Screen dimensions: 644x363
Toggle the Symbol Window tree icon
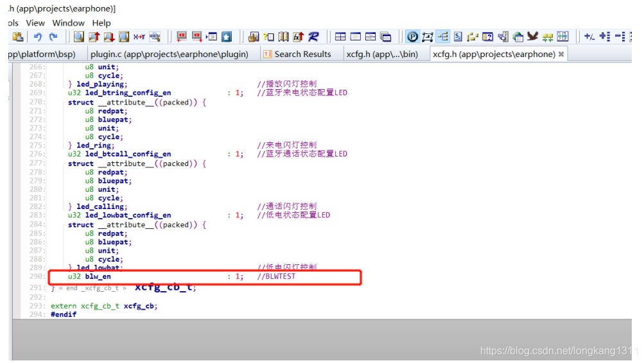coord(443,37)
